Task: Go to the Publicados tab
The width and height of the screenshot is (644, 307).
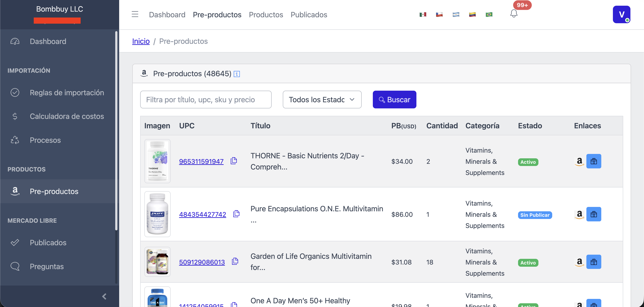Action: pyautogui.click(x=309, y=14)
